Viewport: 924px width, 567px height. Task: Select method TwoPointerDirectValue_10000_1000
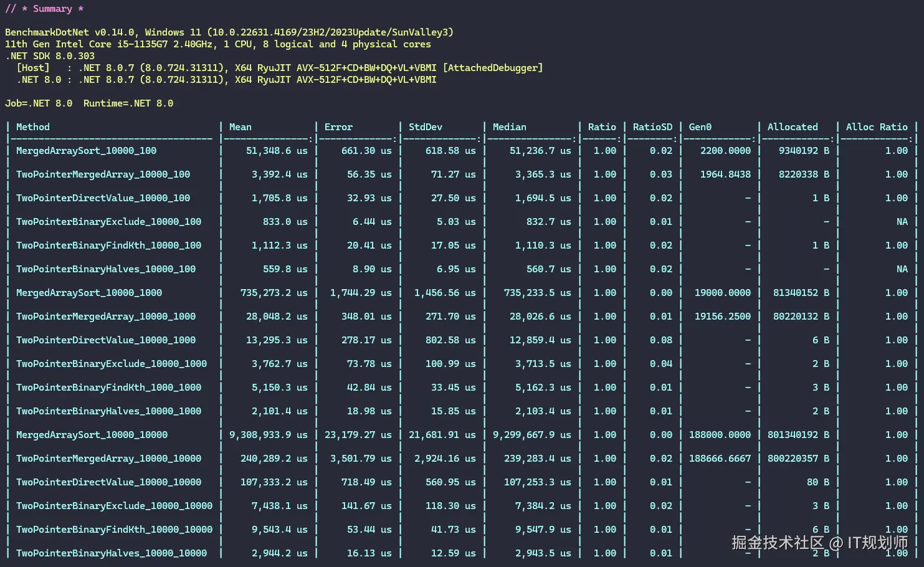106,340
